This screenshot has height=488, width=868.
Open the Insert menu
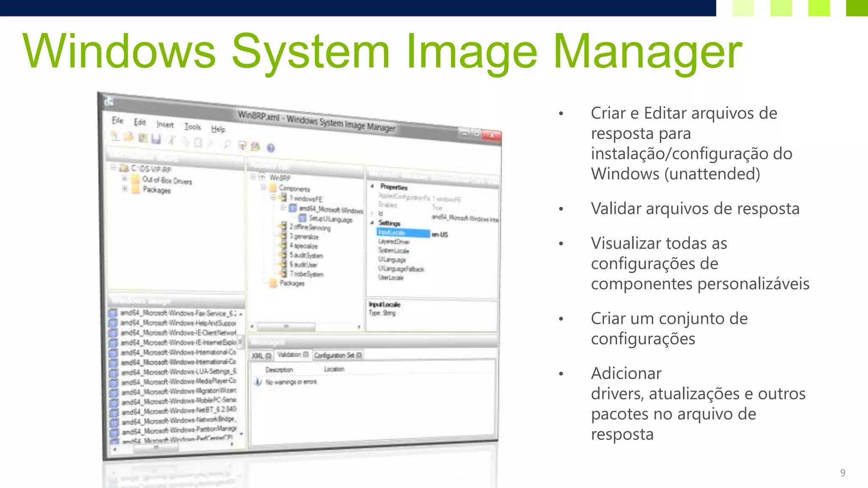click(x=165, y=125)
